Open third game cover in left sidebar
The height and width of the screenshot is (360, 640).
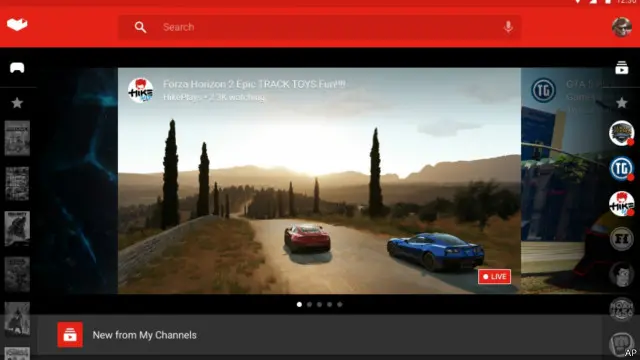pos(17,229)
